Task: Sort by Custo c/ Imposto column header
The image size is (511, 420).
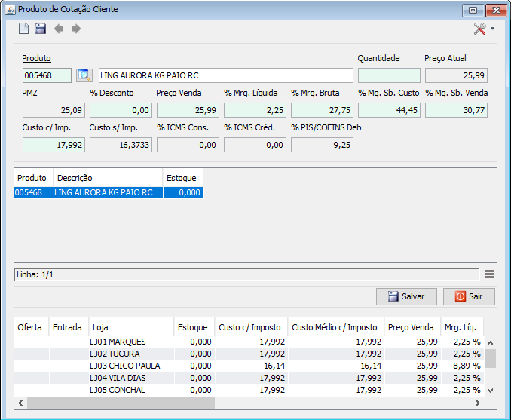Action: click(249, 327)
